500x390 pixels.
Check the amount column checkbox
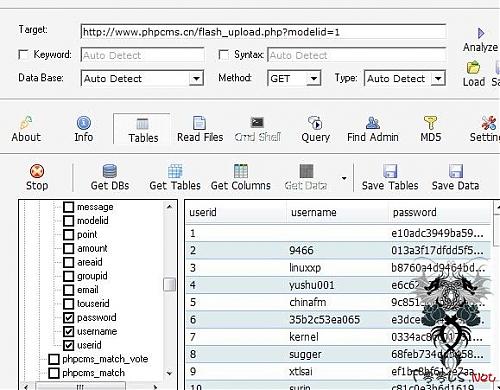[68, 248]
